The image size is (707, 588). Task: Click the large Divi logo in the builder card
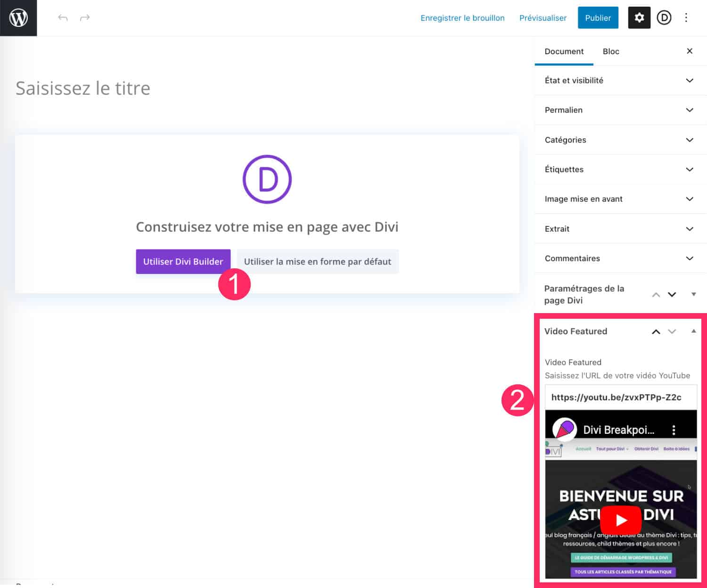click(267, 179)
